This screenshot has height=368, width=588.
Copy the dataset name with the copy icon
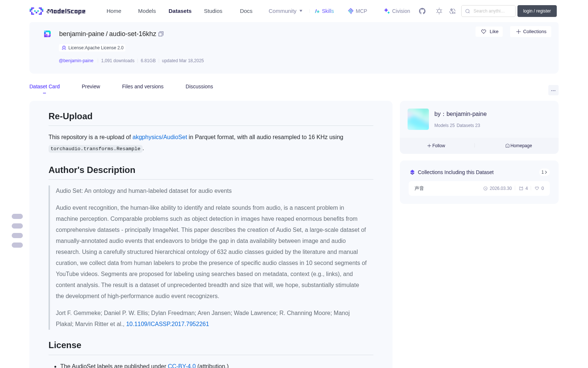click(x=161, y=34)
